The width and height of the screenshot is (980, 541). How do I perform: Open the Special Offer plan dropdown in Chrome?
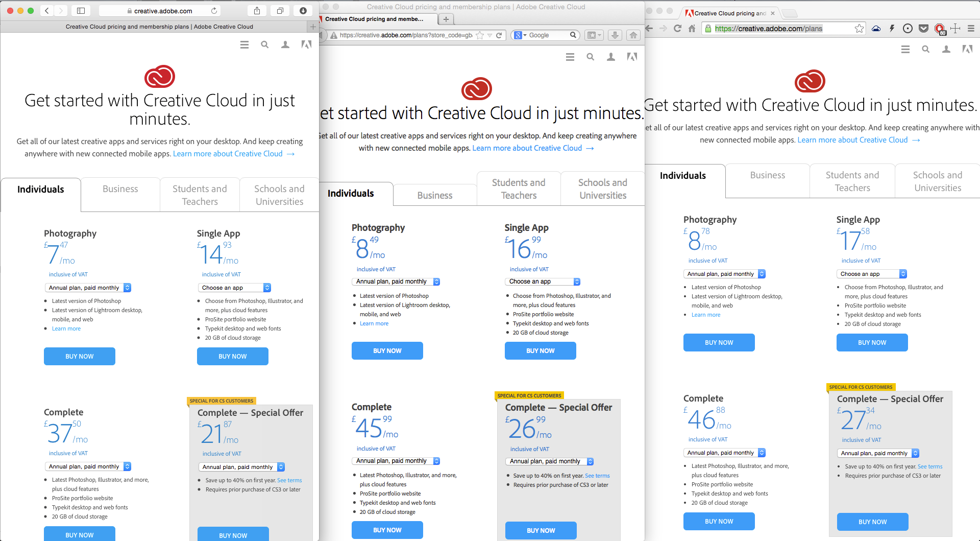pos(878,453)
